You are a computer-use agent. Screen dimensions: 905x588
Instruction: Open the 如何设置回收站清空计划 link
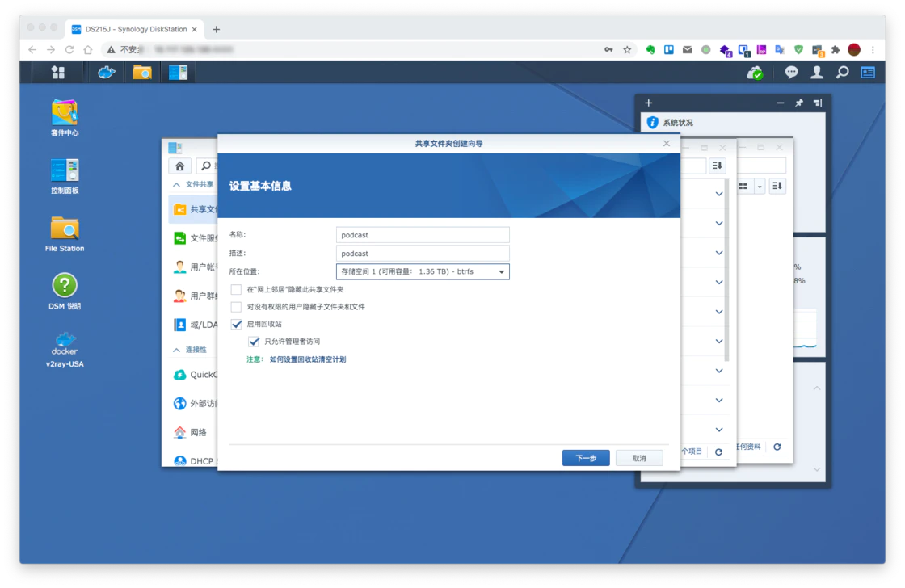(x=308, y=359)
